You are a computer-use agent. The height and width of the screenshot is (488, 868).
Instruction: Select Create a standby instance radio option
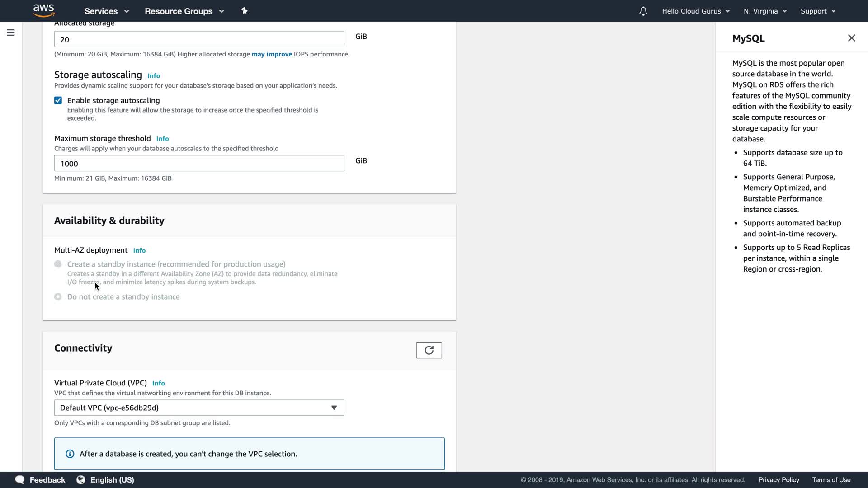58,264
